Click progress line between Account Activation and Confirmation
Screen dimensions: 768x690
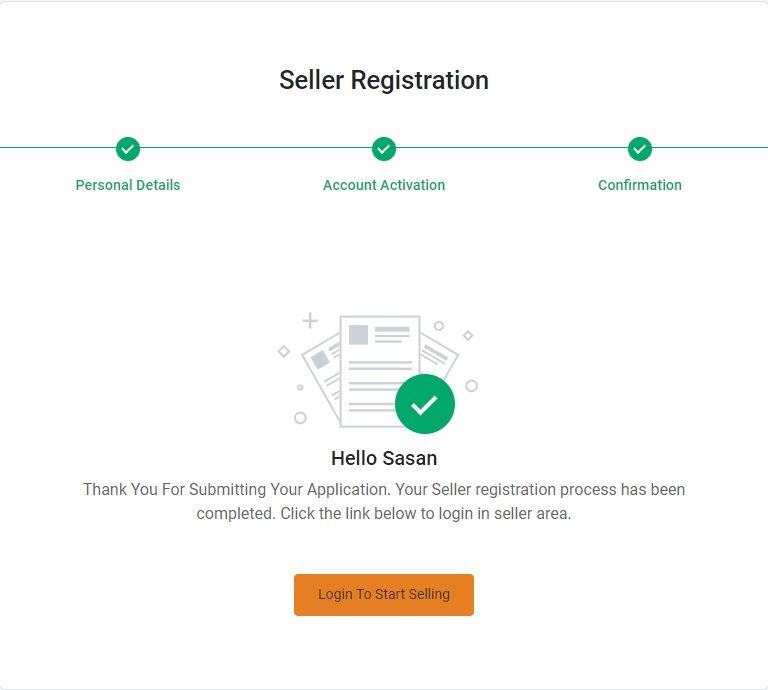512,147
